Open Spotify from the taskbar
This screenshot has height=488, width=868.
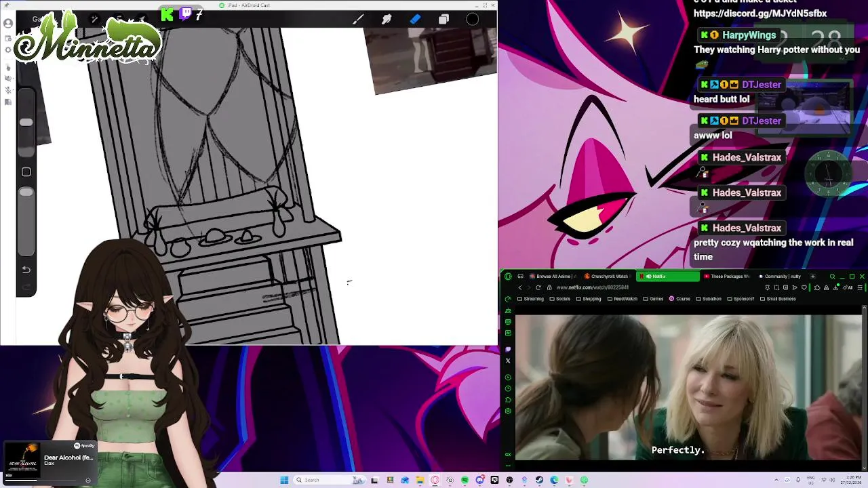pos(465,480)
